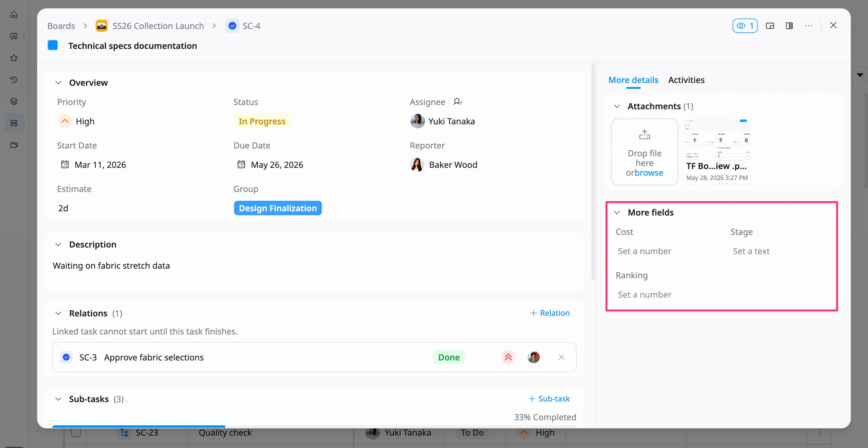The width and height of the screenshot is (868, 448).
Task: Switch to picture-in-picture layout icon
Action: coord(770,26)
